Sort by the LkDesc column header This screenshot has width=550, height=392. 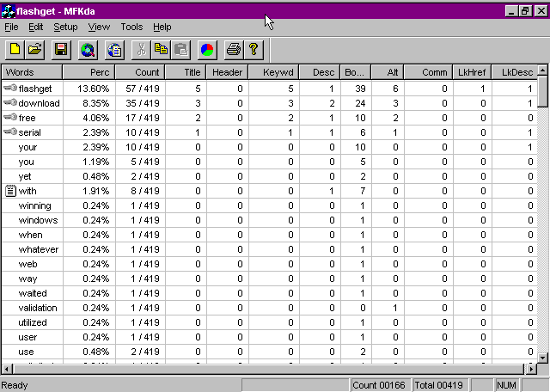coord(514,72)
